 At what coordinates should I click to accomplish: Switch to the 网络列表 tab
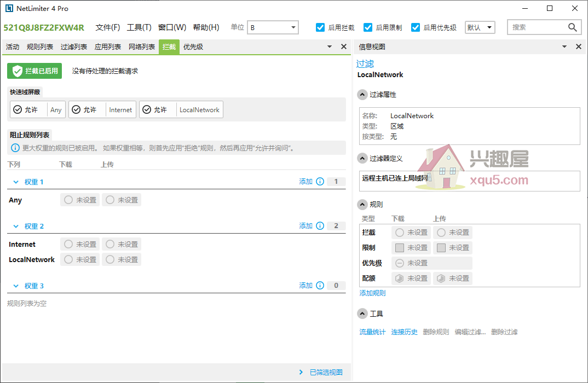pos(142,47)
